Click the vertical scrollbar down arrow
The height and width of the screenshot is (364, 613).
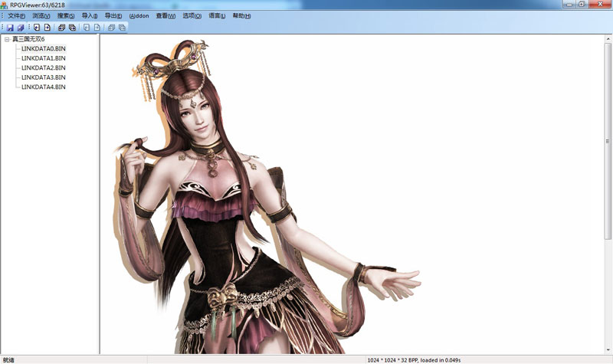(608, 349)
